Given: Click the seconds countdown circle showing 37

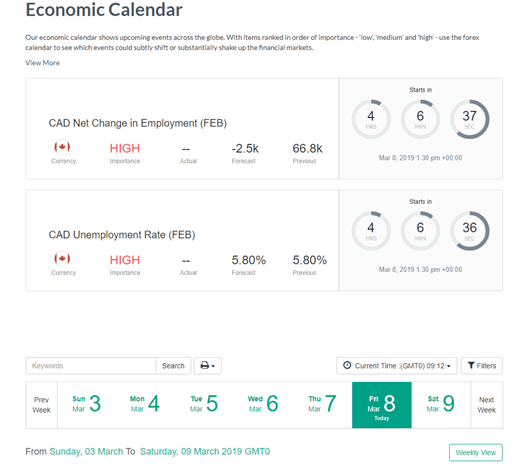Looking at the screenshot, I should pos(469,119).
